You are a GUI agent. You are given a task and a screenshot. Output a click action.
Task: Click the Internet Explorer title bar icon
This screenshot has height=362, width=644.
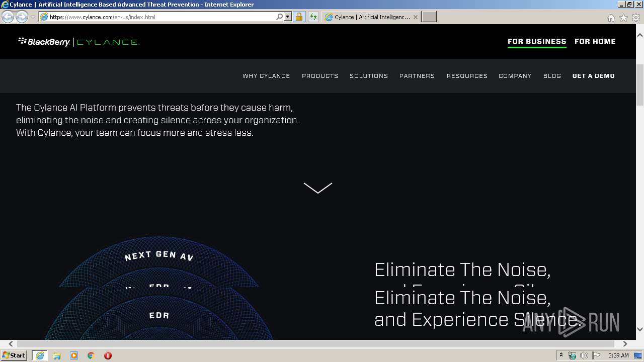pos(5,5)
